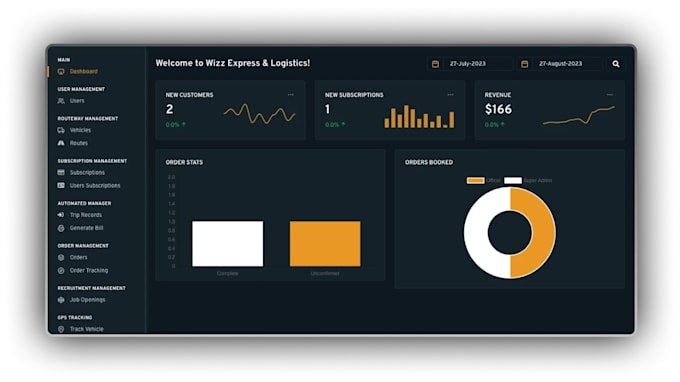Image resolution: width=680 pixels, height=382 pixels.
Task: Click the Generate Bill printer icon
Action: pos(61,228)
